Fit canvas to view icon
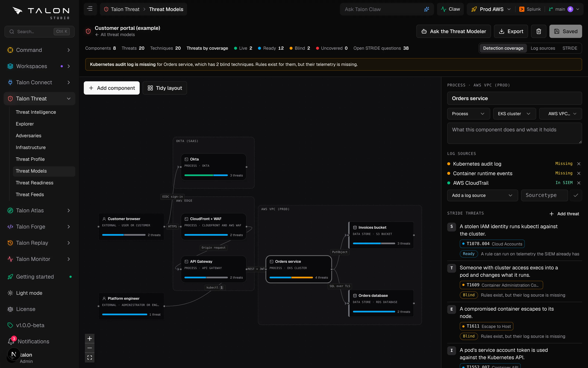Screen dimensions: 588x368 pos(90,358)
